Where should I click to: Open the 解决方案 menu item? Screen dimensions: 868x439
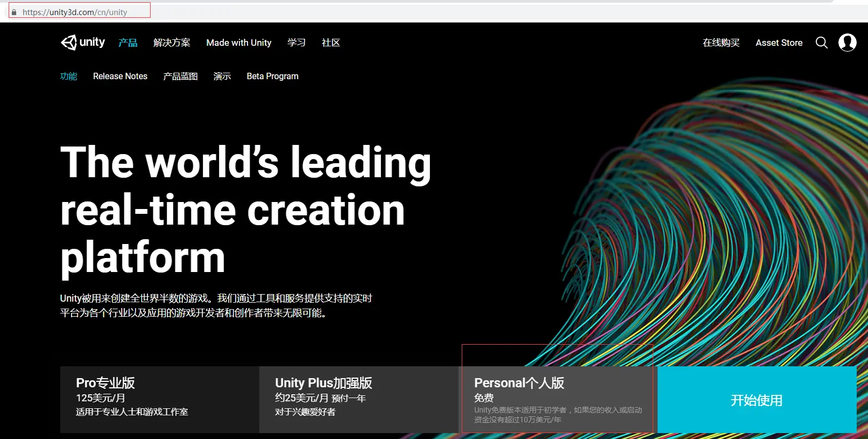tap(172, 43)
